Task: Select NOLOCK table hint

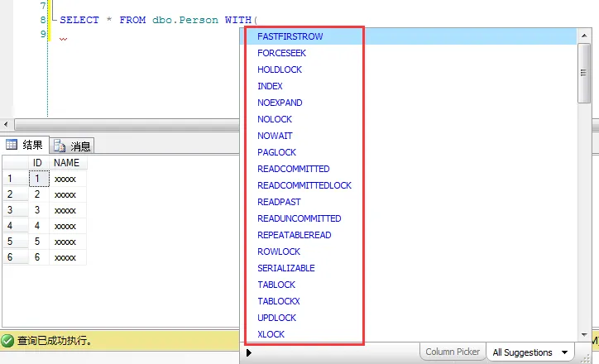Action: pyautogui.click(x=275, y=119)
